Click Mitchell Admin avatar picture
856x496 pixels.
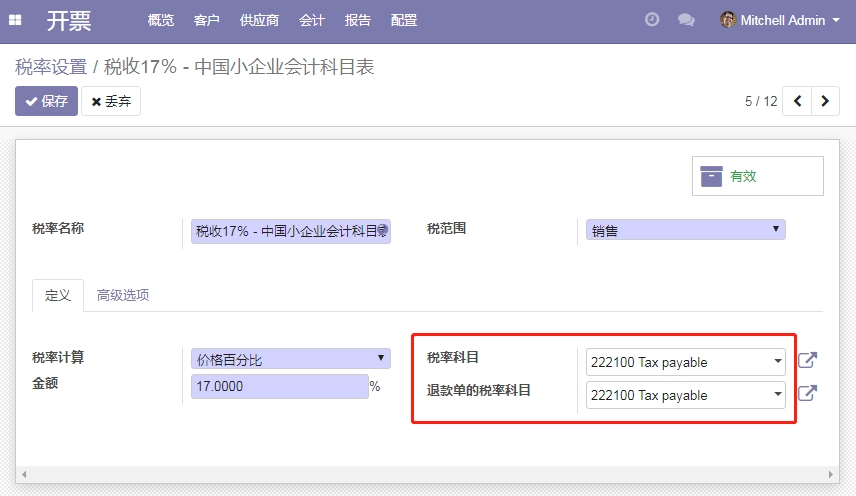[728, 20]
